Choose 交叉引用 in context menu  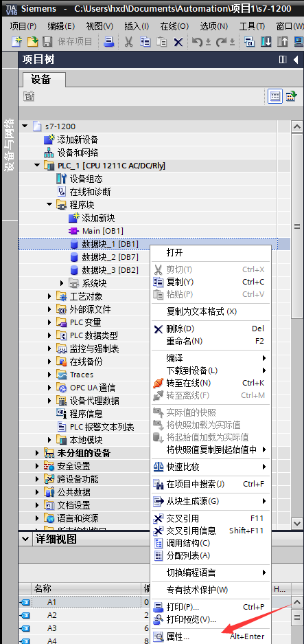tap(211, 518)
